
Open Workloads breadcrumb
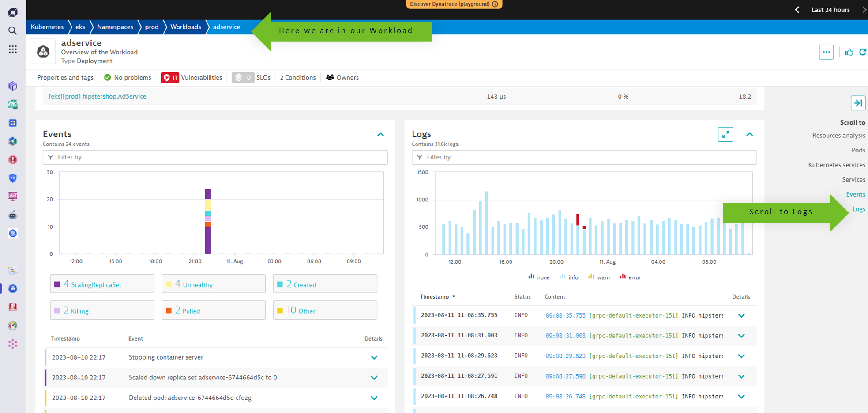pos(186,27)
